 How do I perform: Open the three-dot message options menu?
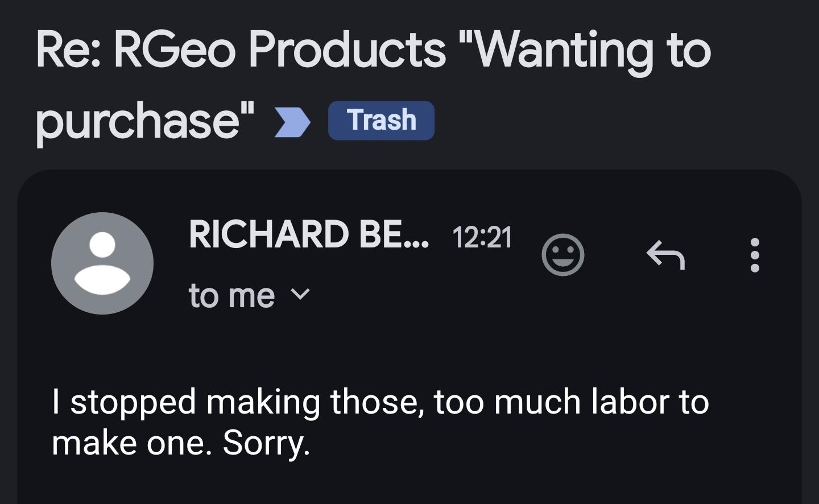755,255
